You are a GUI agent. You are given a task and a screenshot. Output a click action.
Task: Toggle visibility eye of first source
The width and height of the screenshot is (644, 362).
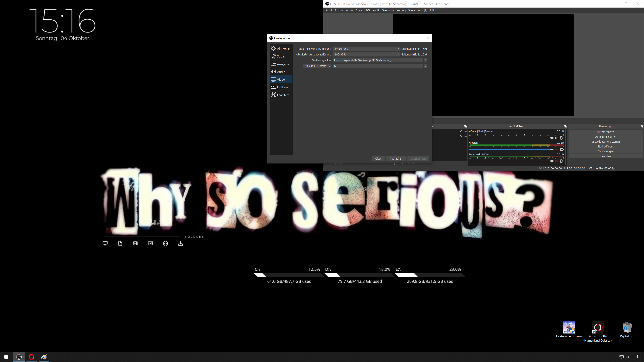point(461,131)
